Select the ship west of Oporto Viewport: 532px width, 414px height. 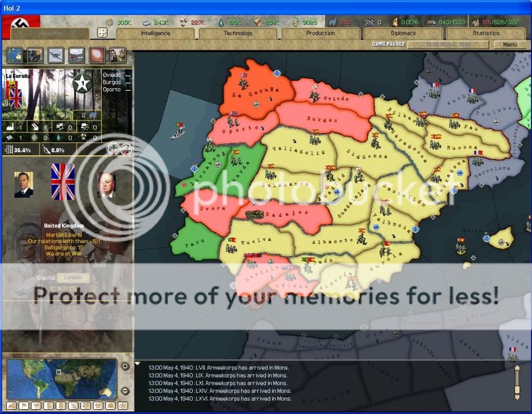coord(178,131)
